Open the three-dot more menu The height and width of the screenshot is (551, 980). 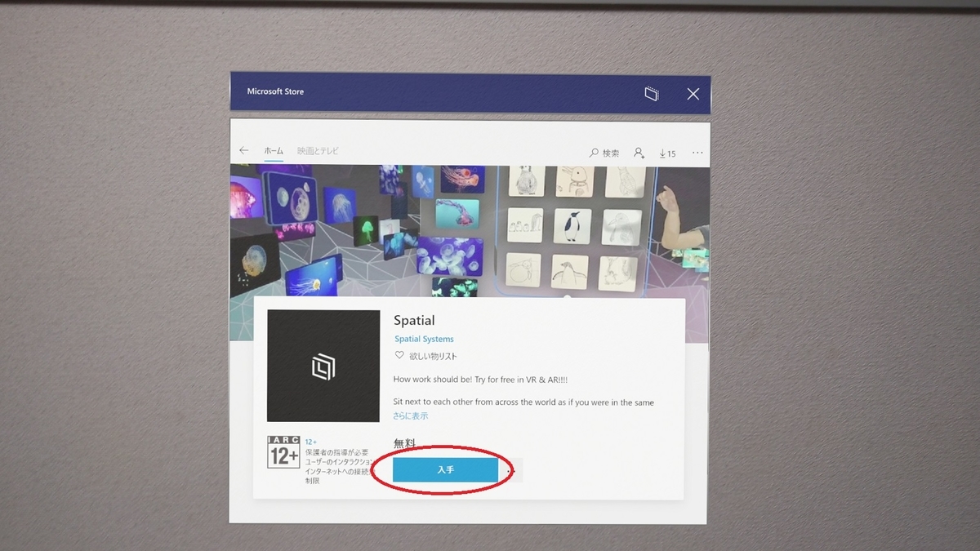click(697, 153)
